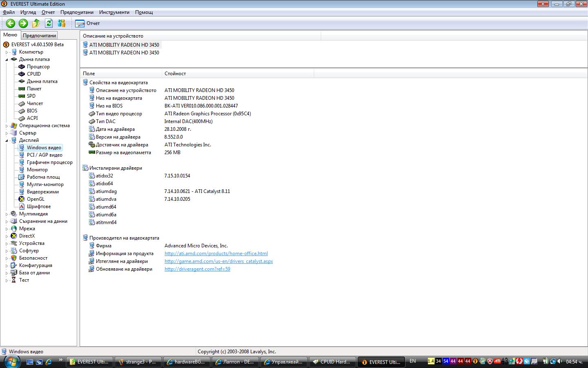Open the Предпочитани menu
588x368 pixels.
click(77, 12)
